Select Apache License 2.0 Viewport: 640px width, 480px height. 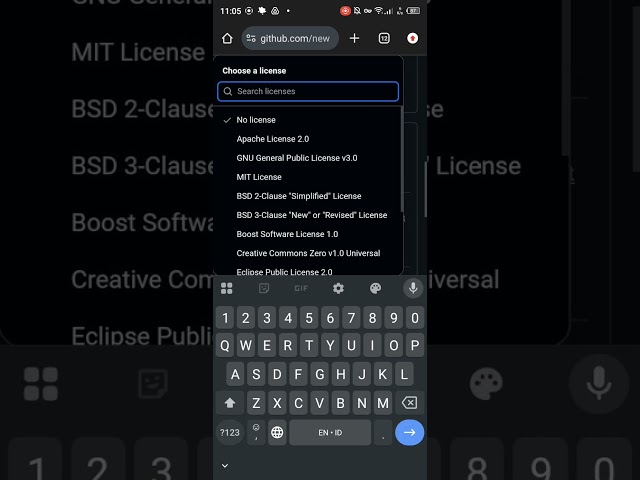[308, 139]
